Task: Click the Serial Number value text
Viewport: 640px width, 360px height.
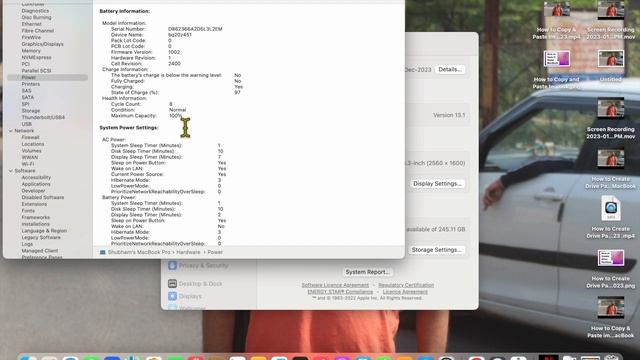Action: pyautogui.click(x=195, y=29)
